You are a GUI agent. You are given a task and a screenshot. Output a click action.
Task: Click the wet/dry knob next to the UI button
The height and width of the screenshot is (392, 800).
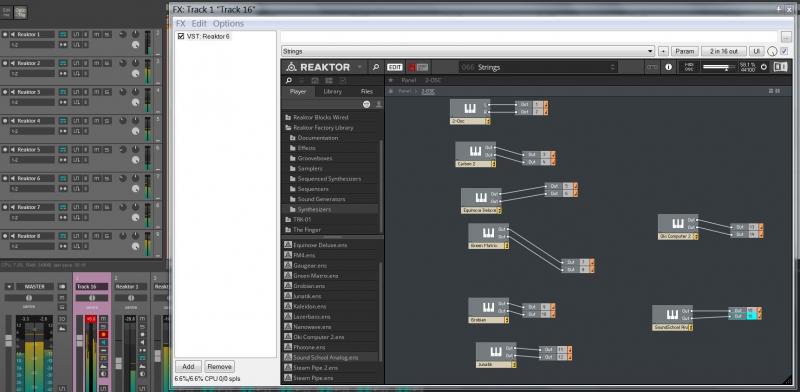772,51
